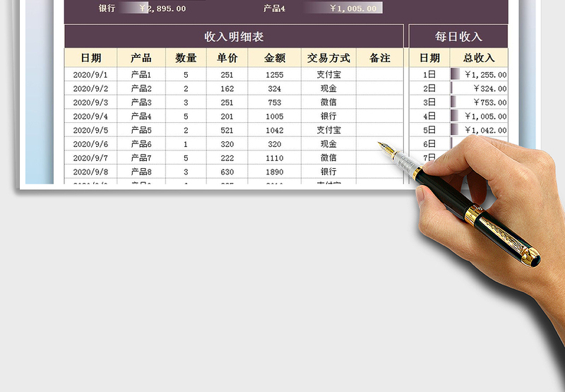This screenshot has height=392, width=565.
Task: Click the date cell 2020/9/1
Action: (x=90, y=75)
